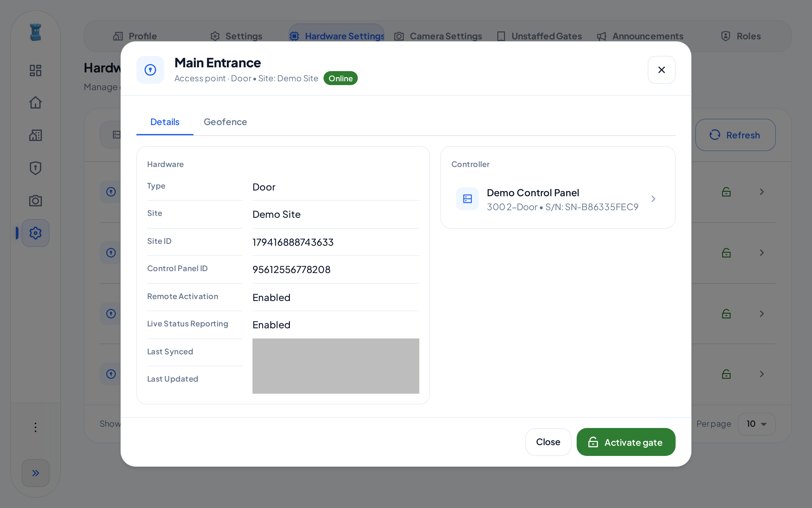Open the Unstaffed Gates tab
Image resolution: width=812 pixels, height=508 pixels.
539,36
